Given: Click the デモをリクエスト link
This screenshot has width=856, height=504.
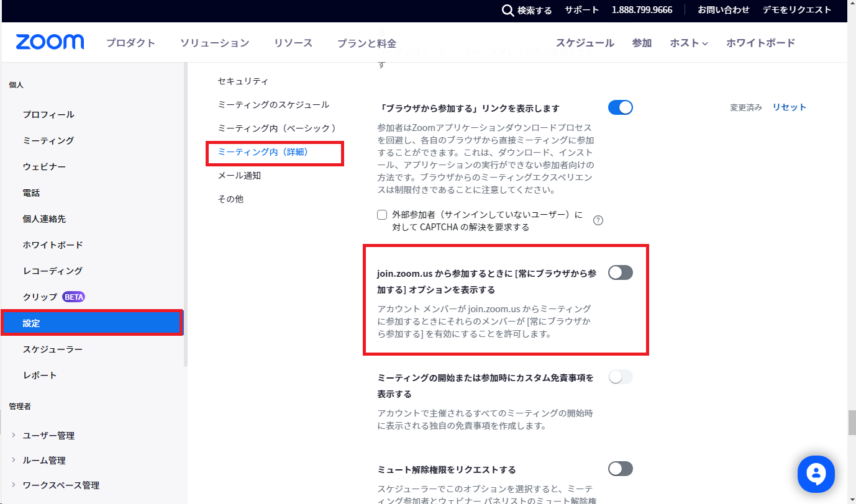Looking at the screenshot, I should [796, 10].
